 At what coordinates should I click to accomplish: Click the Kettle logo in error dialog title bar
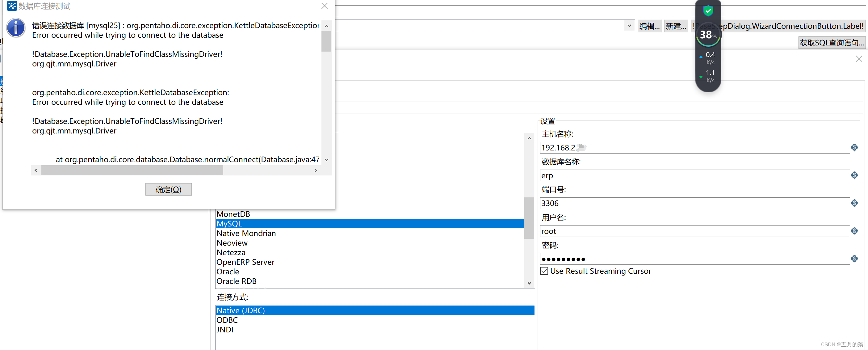coord(11,6)
